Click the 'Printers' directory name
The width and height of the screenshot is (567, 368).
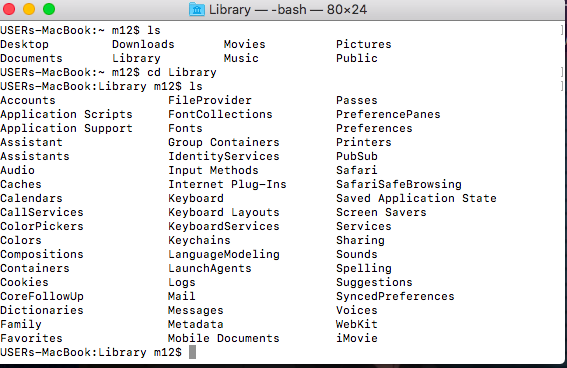364,142
